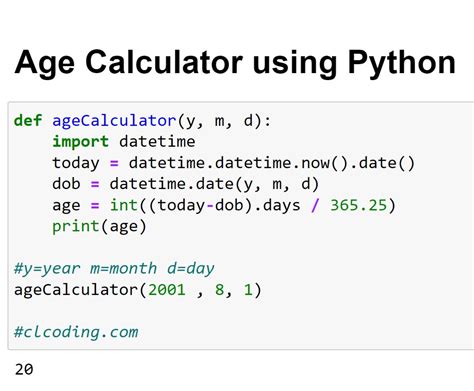Image resolution: width=474 pixels, height=391 pixels.
Task: Click the output value 20 below cell
Action: click(24, 370)
